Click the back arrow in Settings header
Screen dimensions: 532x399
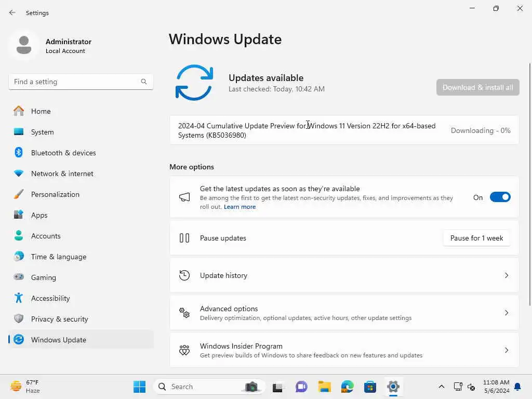pos(12,12)
